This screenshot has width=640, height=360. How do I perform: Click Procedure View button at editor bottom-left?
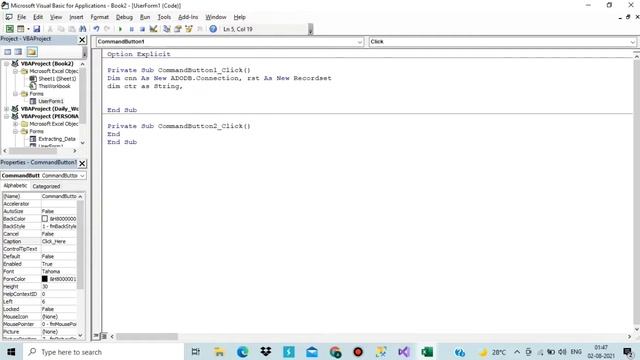[x=96, y=336]
